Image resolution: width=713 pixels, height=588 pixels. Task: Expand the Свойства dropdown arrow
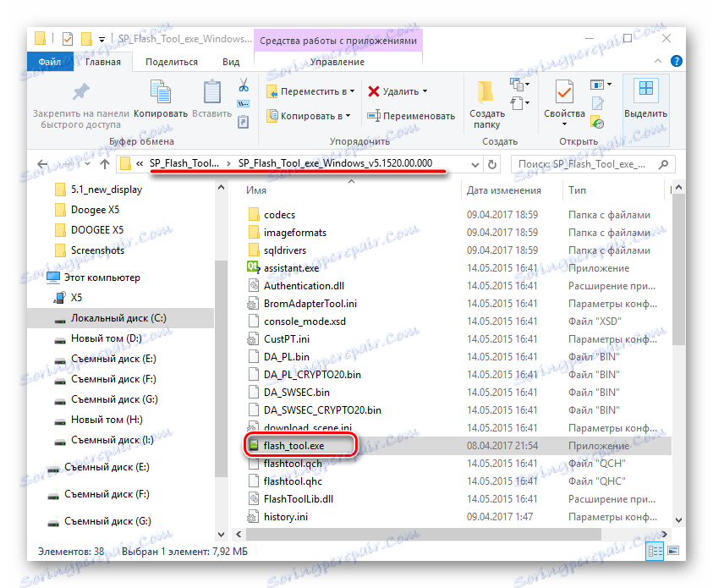point(564,124)
